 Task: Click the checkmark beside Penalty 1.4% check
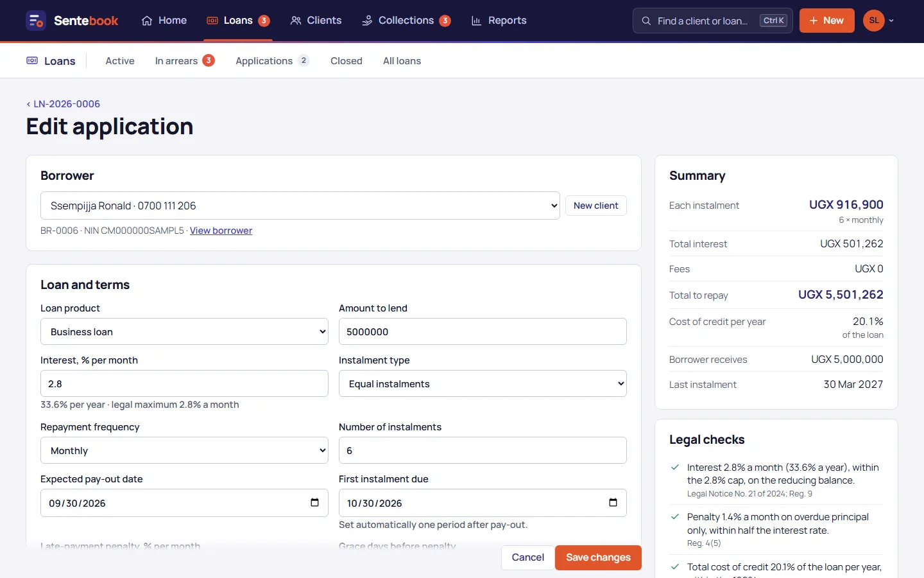click(675, 517)
